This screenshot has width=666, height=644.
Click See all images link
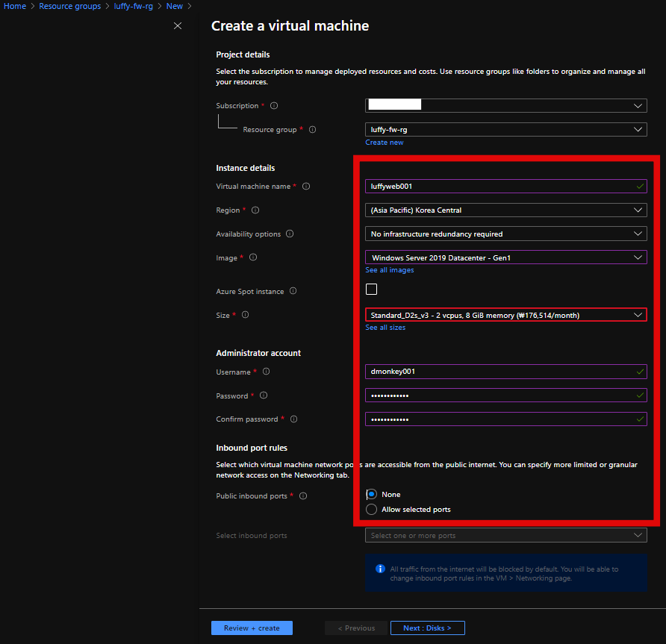point(390,270)
